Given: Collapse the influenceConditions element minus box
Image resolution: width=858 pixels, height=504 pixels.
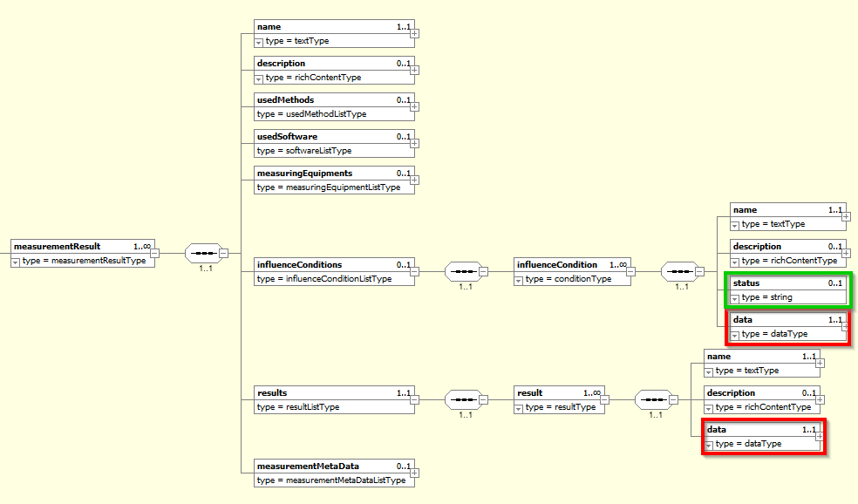Looking at the screenshot, I should 415,271.
